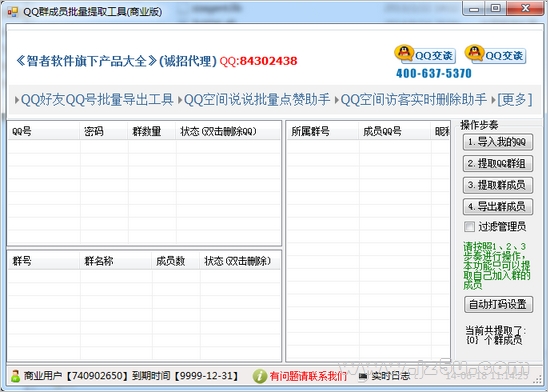Click the green instructions text 请按照1、2、3步奏

click(497, 266)
